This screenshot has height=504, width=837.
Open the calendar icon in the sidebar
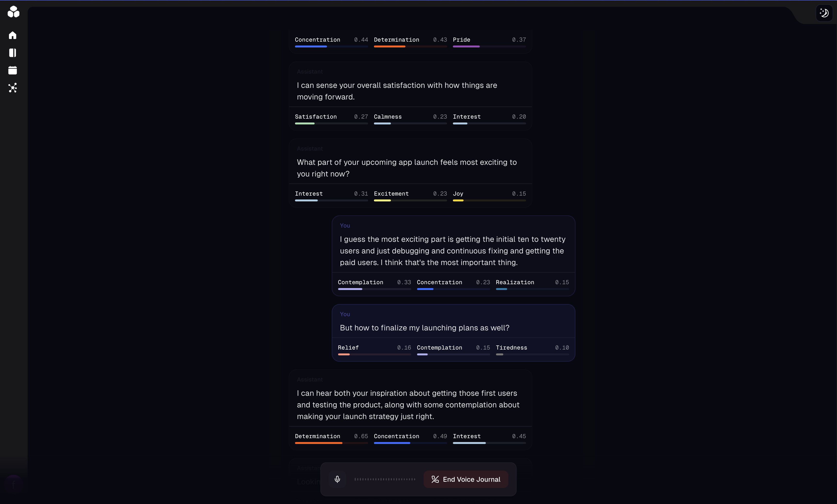[x=13, y=70]
